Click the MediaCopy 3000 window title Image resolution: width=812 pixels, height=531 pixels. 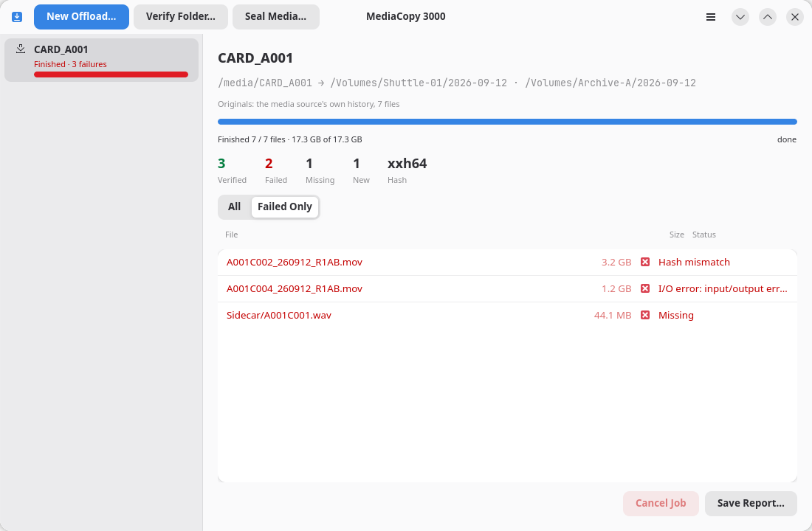tap(405, 16)
